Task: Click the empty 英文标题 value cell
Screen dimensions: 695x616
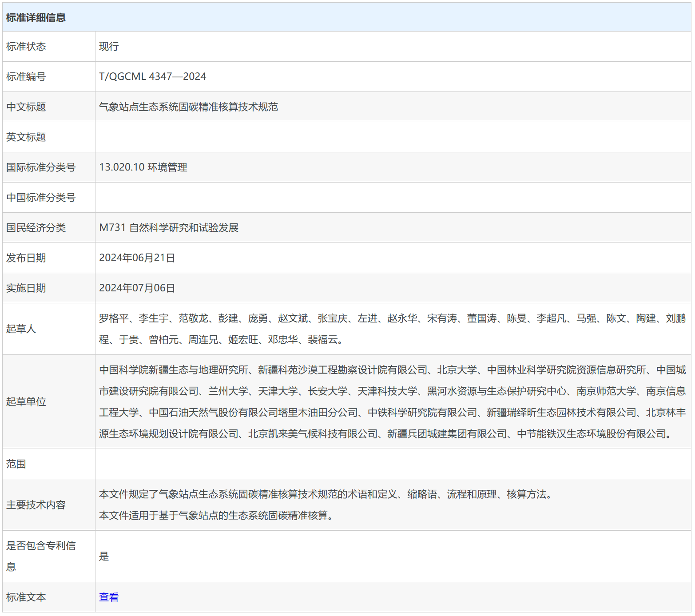Action: coord(393,137)
